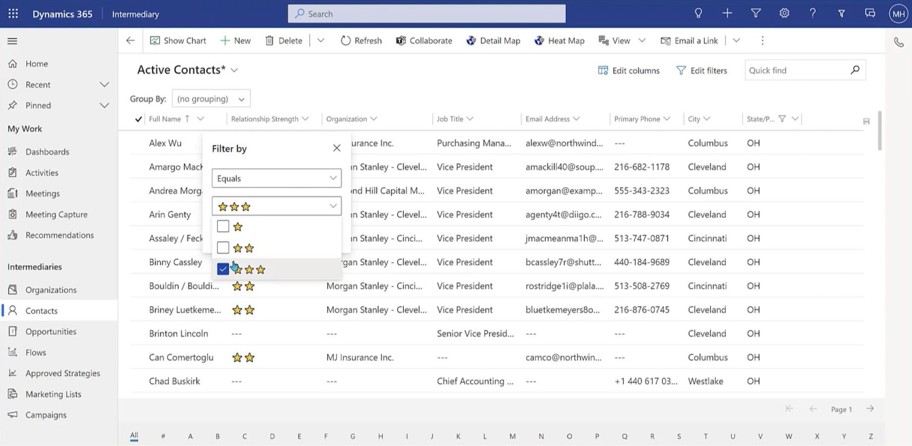The height and width of the screenshot is (446, 912).
Task: Open Full Name column menu
Action: [x=201, y=119]
